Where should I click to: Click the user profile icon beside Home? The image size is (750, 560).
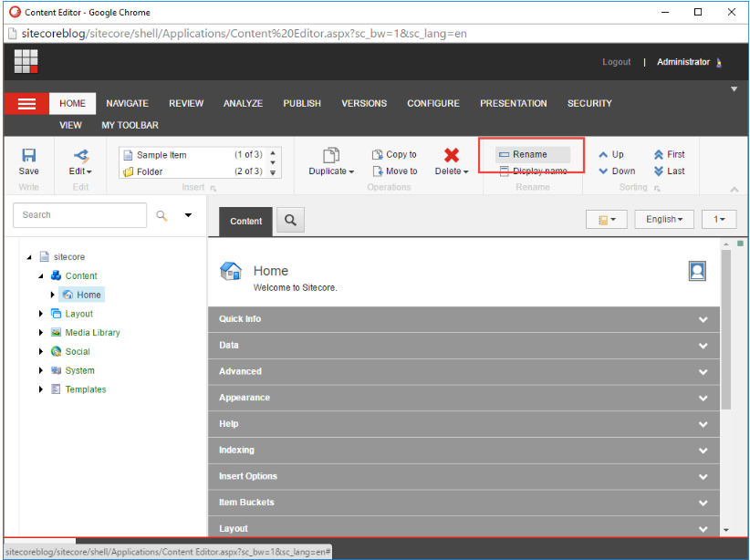(x=697, y=271)
